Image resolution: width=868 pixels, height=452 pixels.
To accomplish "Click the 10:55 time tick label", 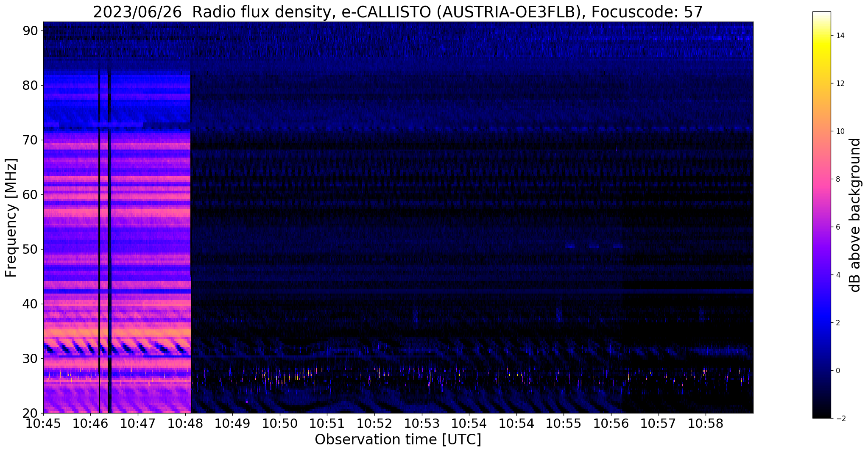I will coord(564,424).
